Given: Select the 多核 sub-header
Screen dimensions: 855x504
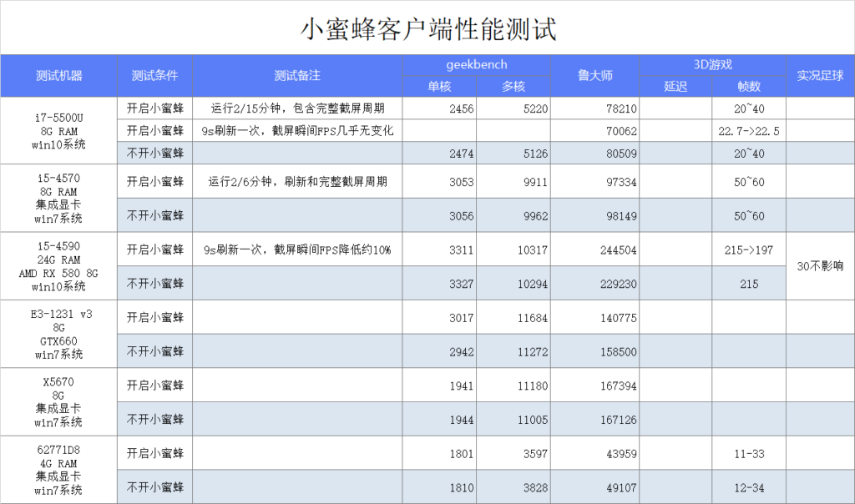Looking at the screenshot, I should (514, 86).
